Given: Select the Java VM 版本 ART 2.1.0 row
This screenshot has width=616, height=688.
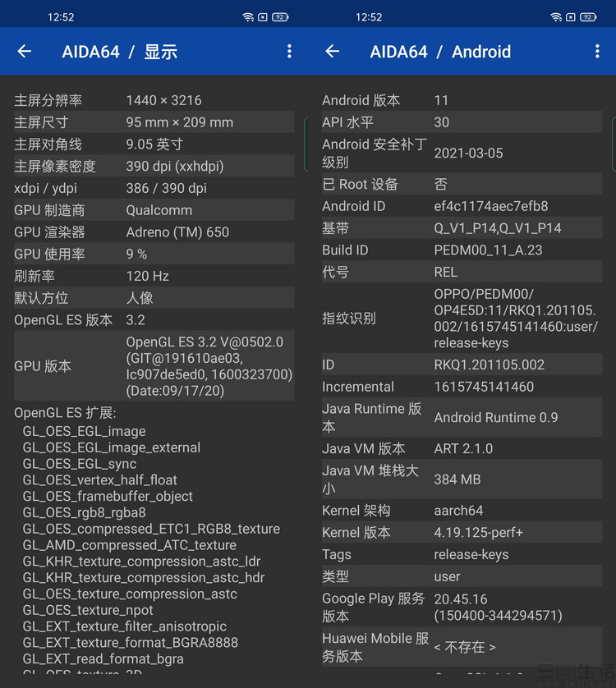Looking at the screenshot, I should tap(462, 448).
